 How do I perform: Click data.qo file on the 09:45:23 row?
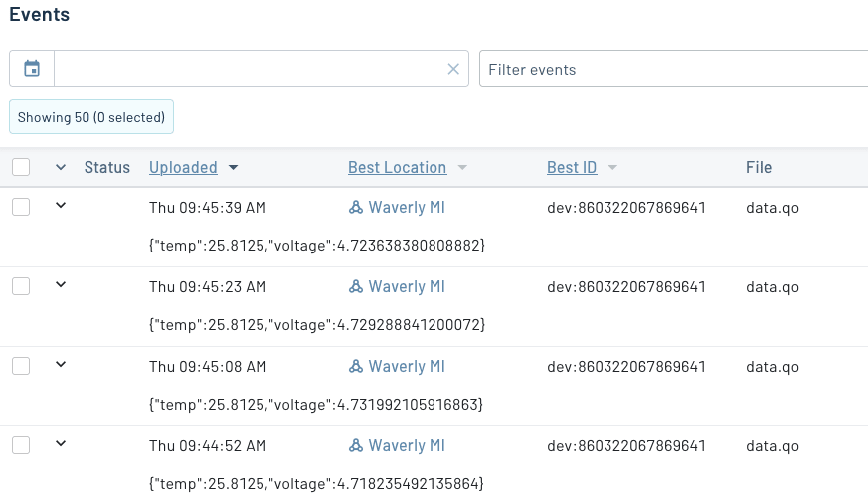[x=773, y=287]
